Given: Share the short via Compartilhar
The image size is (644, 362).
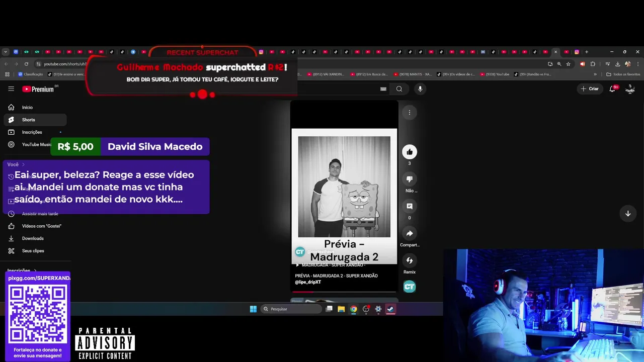Looking at the screenshot, I should coord(410,233).
